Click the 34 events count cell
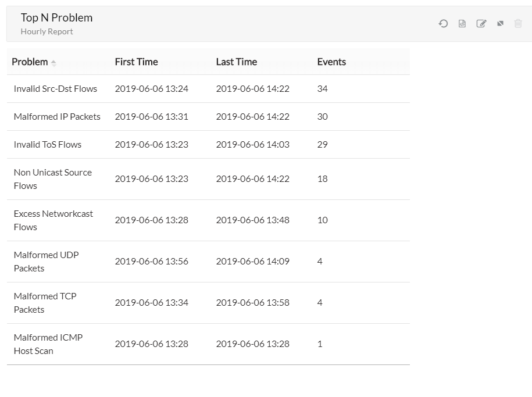Image resolution: width=532 pixels, height=397 pixels. (x=323, y=89)
